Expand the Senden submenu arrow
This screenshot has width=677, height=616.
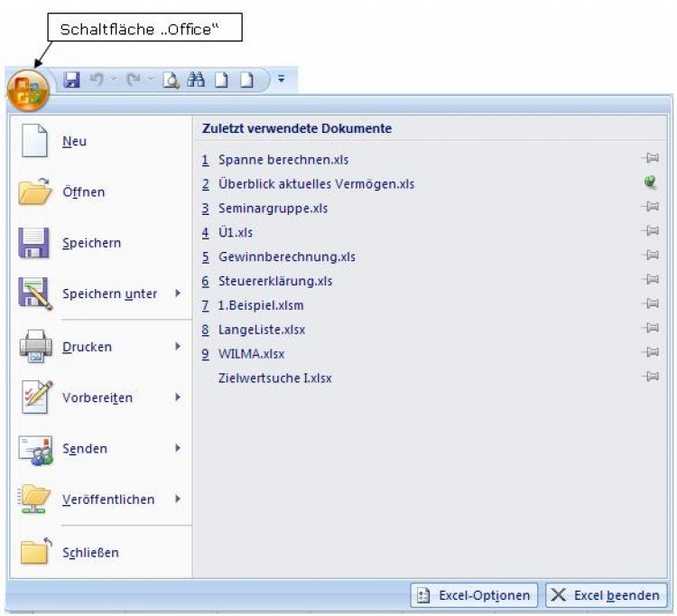point(178,448)
